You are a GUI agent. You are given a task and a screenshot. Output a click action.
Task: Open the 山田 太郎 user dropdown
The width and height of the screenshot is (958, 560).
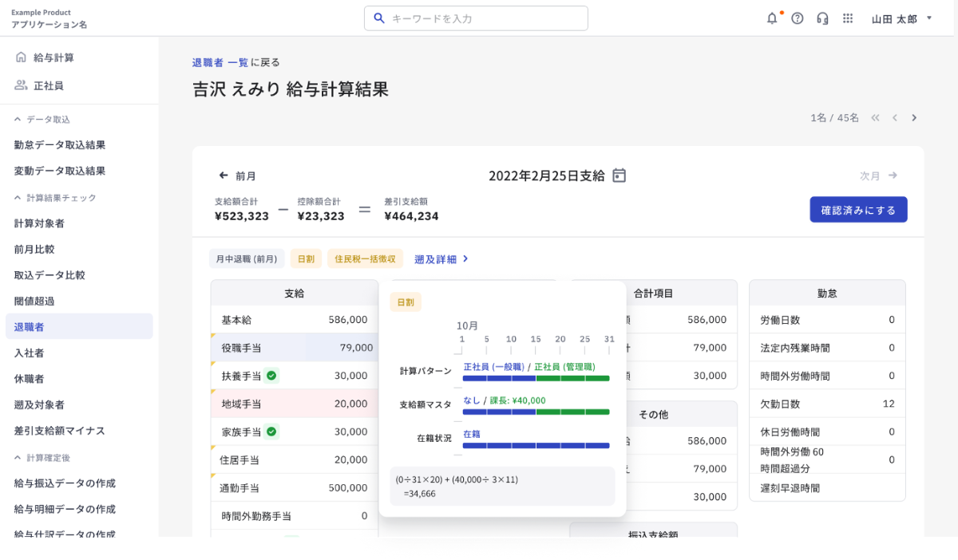pyautogui.click(x=902, y=18)
